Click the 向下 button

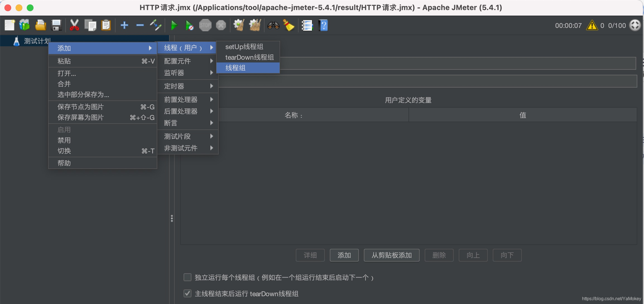click(x=507, y=255)
